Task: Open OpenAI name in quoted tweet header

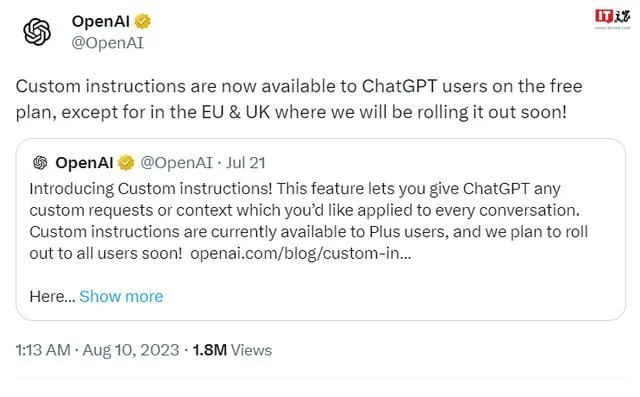Action: point(84,163)
